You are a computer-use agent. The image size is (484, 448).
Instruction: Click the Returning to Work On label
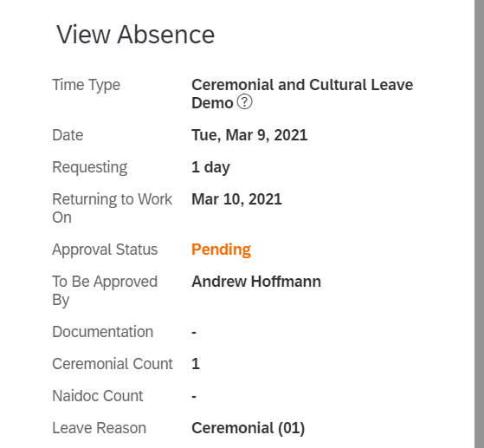click(112, 208)
